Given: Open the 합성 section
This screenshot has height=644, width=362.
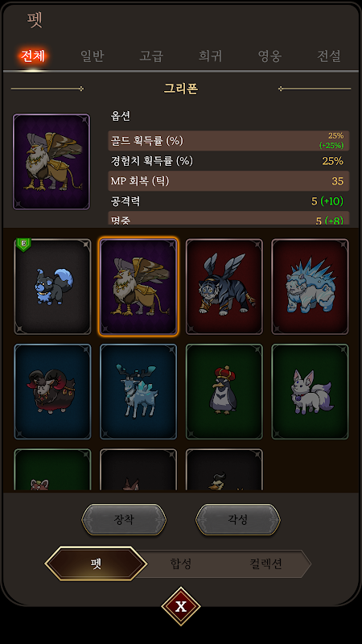Looking at the screenshot, I should pos(180,564).
